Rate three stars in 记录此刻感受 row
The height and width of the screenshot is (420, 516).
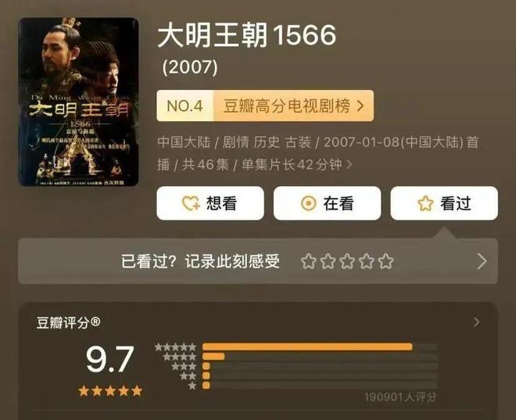coord(347,261)
